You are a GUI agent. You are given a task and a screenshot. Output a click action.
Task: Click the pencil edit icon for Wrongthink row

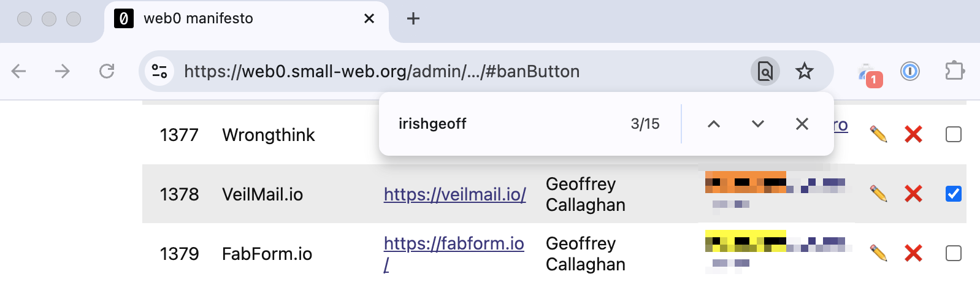click(878, 134)
